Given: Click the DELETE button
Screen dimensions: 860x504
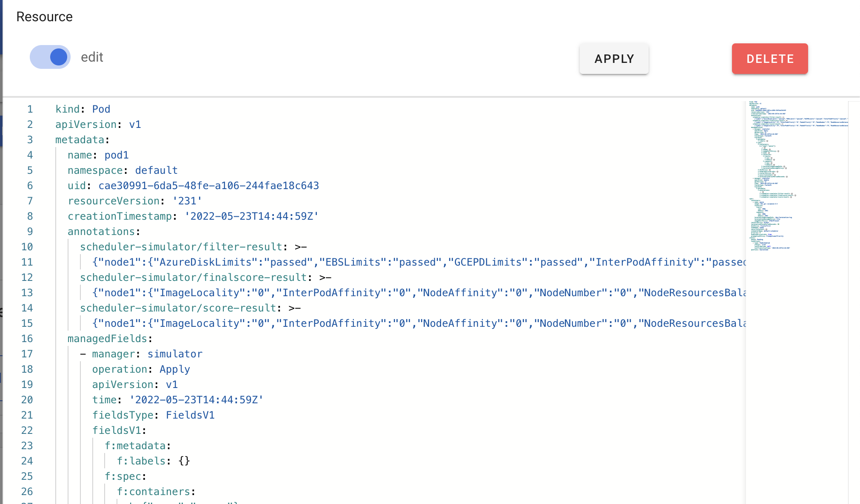Looking at the screenshot, I should pyautogui.click(x=769, y=59).
